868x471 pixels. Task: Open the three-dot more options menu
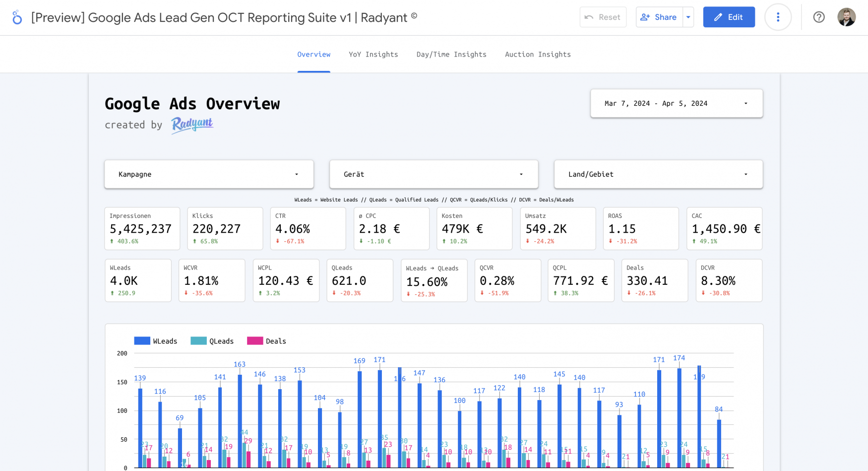point(778,17)
